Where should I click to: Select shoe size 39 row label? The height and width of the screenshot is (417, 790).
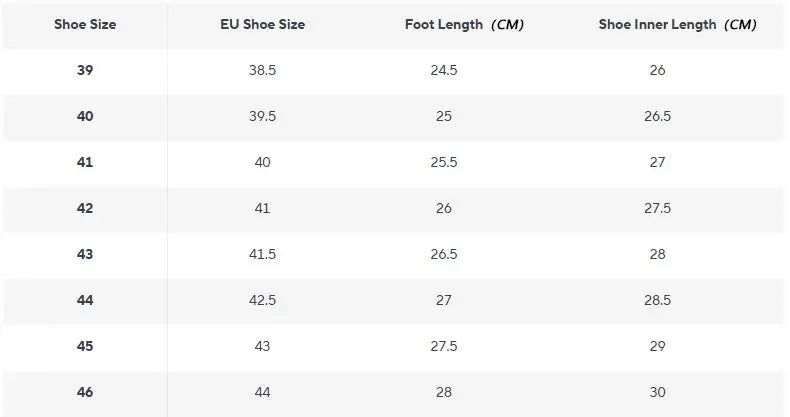[85, 70]
